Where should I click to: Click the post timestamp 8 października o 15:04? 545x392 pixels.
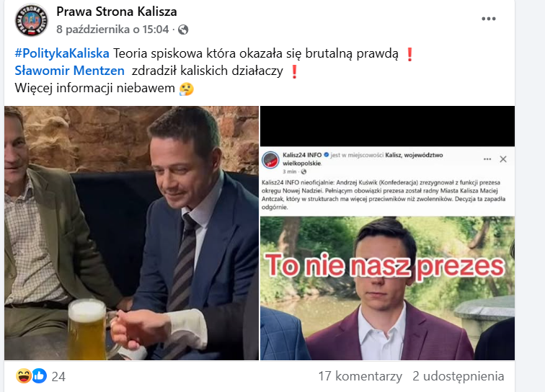(x=112, y=30)
